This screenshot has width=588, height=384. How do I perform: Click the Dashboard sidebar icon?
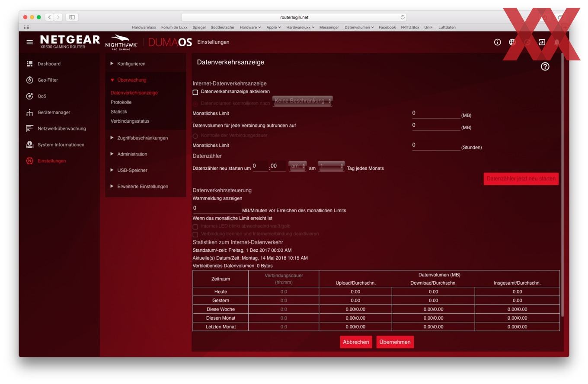pos(29,64)
